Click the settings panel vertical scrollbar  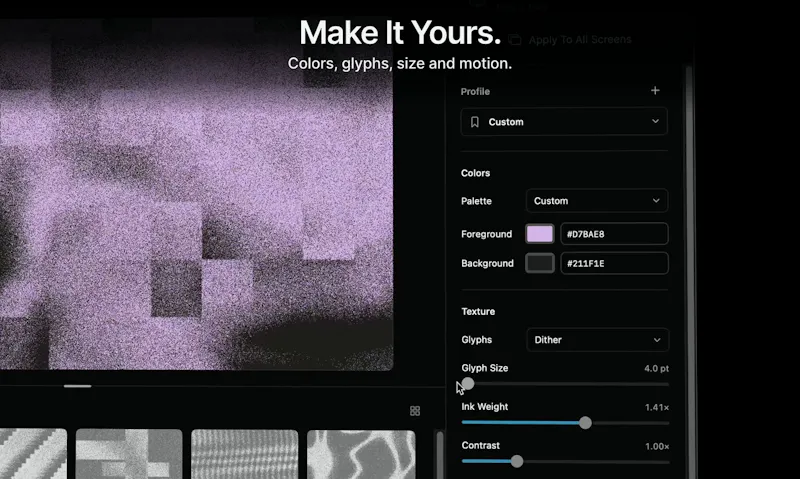point(689,270)
